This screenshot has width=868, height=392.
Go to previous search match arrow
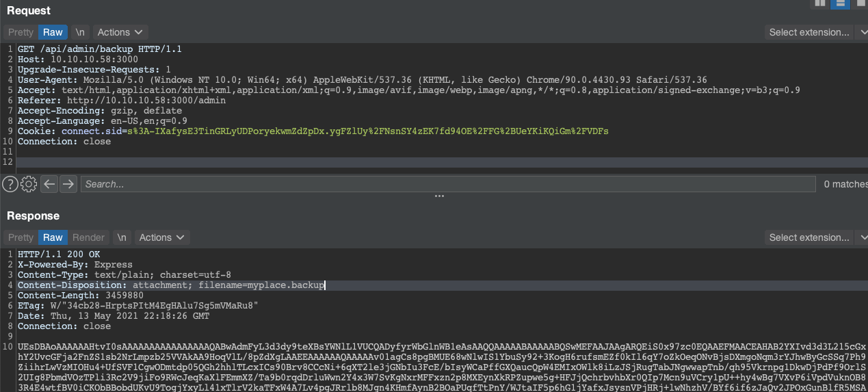pyautogui.click(x=49, y=183)
